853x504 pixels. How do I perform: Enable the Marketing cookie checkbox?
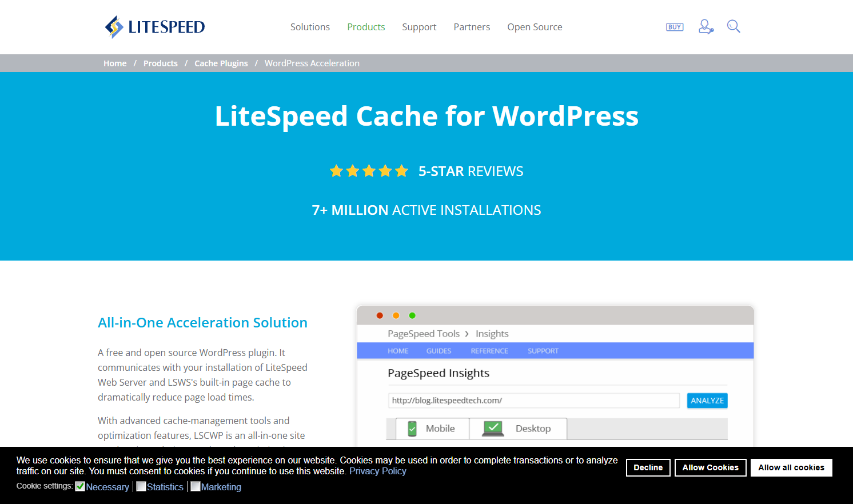coord(195,486)
